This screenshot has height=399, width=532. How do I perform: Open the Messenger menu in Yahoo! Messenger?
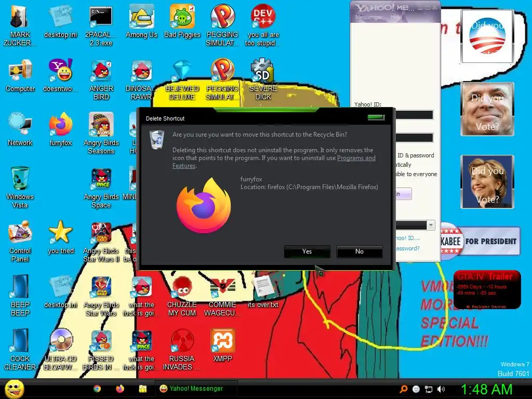(368, 17)
